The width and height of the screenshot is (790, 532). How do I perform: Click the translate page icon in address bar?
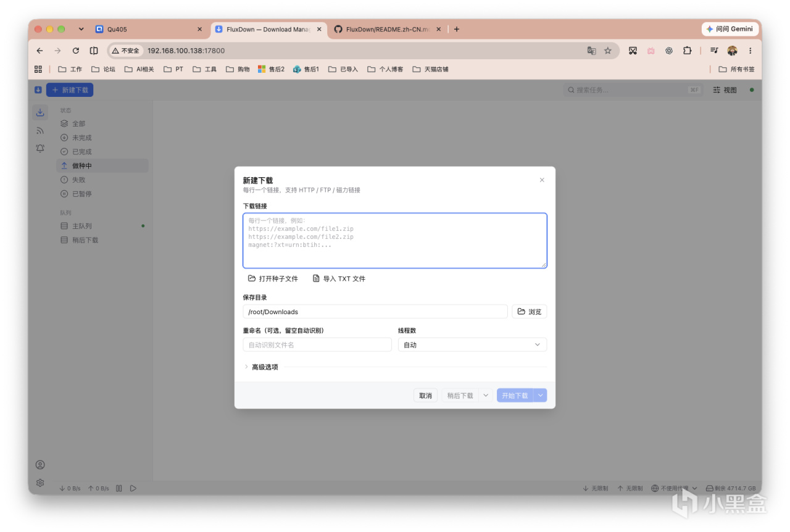pos(591,51)
